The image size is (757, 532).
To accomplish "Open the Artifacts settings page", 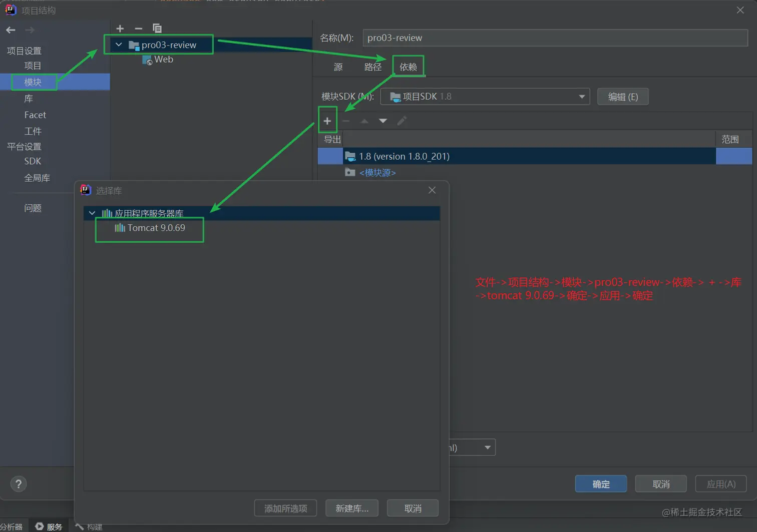I will click(33, 131).
